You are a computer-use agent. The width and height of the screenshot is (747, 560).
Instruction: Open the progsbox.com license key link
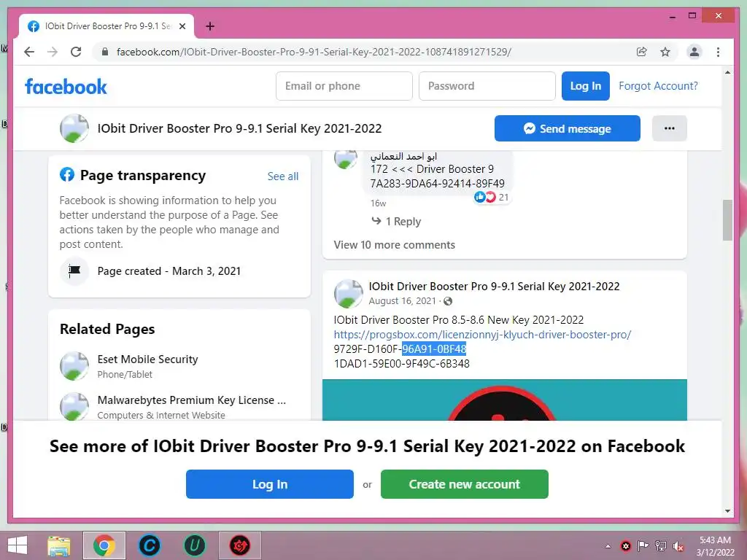click(482, 334)
